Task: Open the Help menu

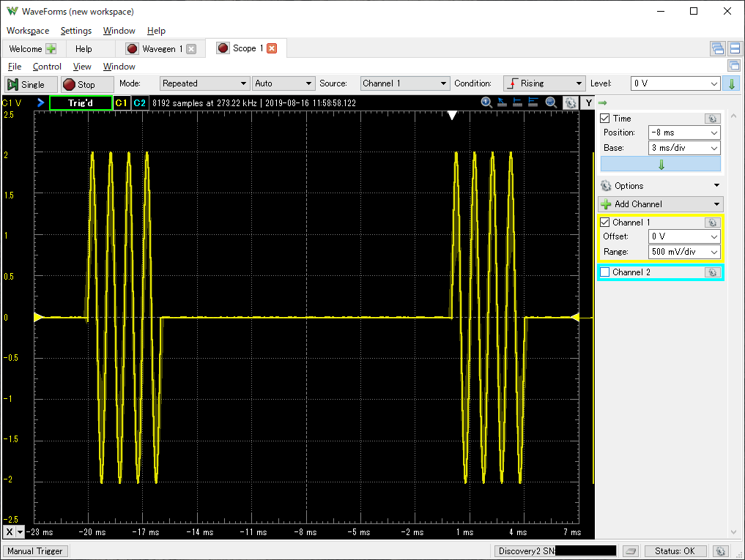Action: click(x=156, y=31)
